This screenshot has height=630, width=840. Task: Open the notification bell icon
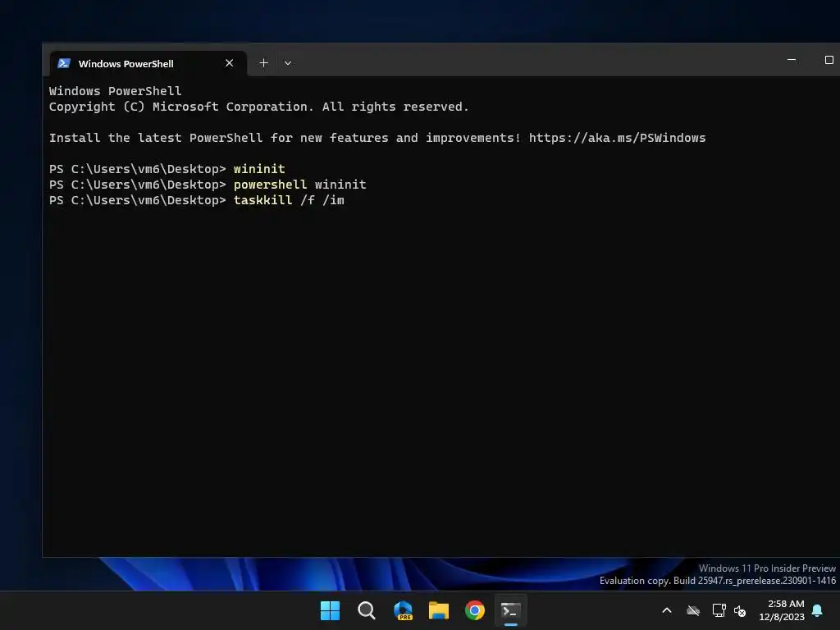click(818, 610)
